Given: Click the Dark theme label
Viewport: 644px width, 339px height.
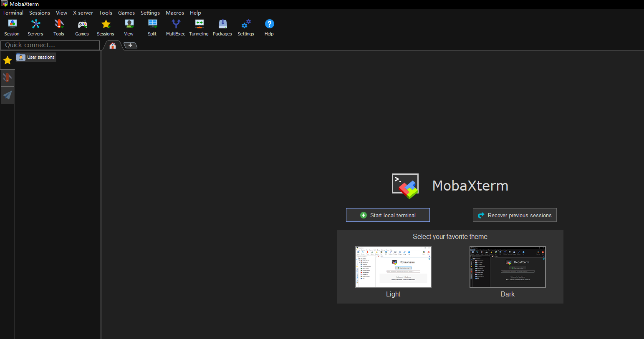Looking at the screenshot, I should point(508,294).
